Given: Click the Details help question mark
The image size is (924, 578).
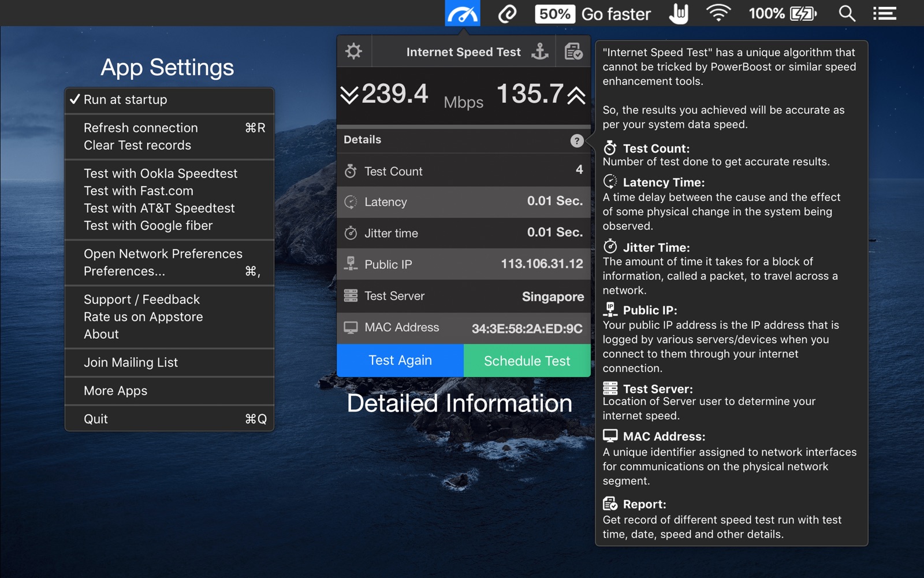Looking at the screenshot, I should pyautogui.click(x=576, y=140).
